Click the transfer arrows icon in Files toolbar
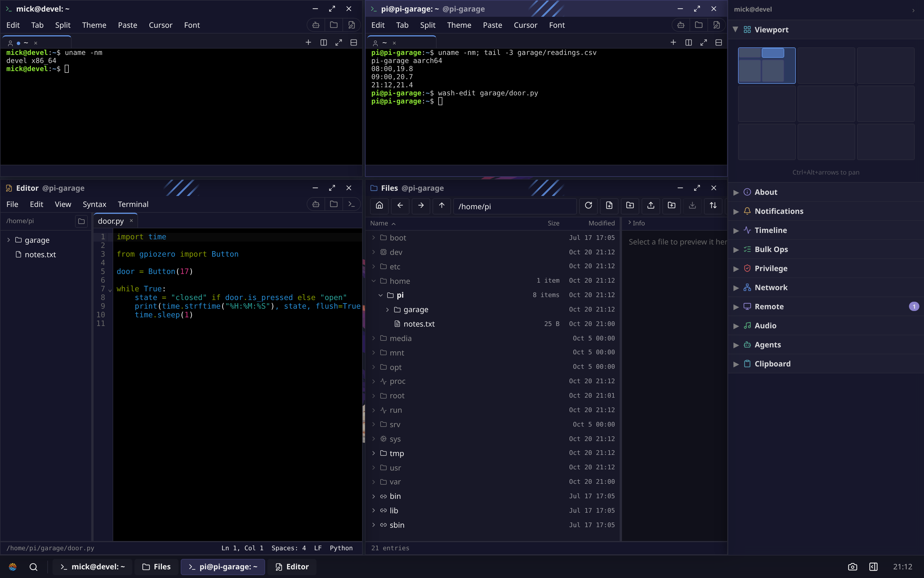The image size is (924, 578). (713, 206)
